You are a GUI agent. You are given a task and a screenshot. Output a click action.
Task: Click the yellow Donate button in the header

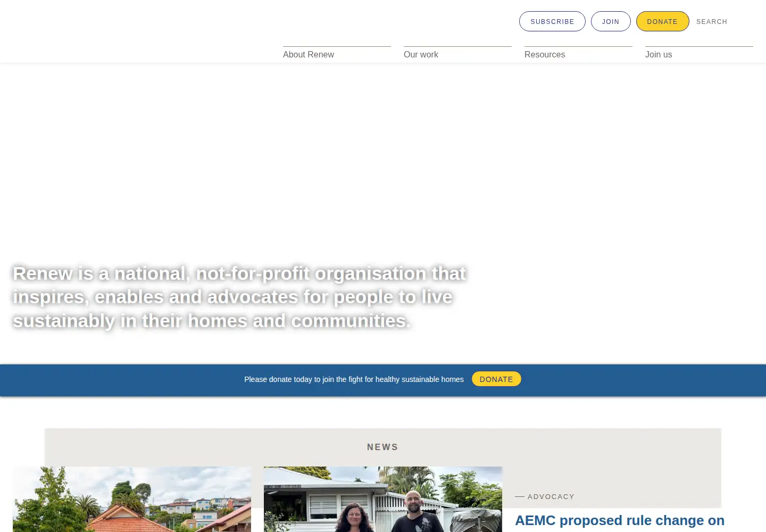pyautogui.click(x=662, y=21)
